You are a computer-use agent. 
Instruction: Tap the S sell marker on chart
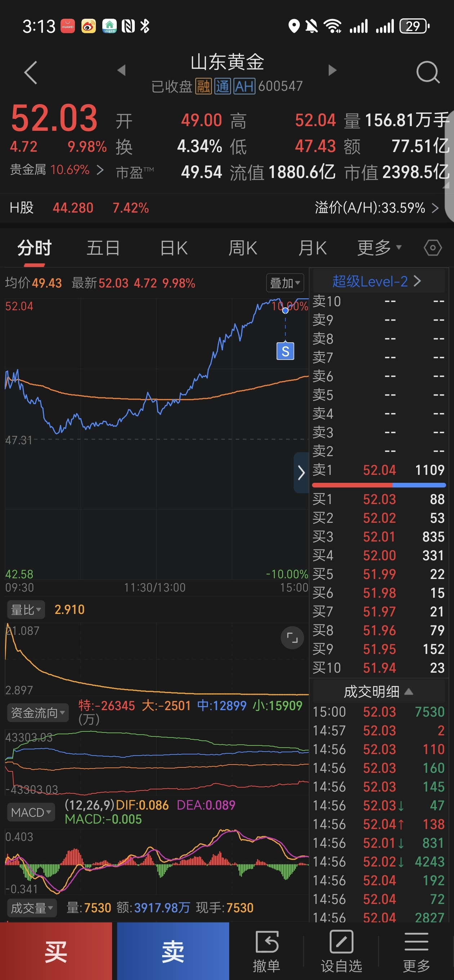pyautogui.click(x=285, y=351)
